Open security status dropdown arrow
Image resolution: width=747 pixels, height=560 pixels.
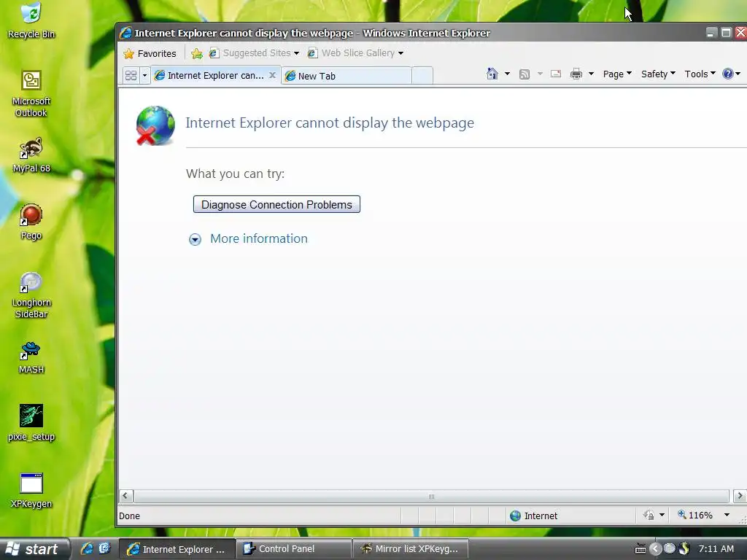pyautogui.click(x=662, y=516)
